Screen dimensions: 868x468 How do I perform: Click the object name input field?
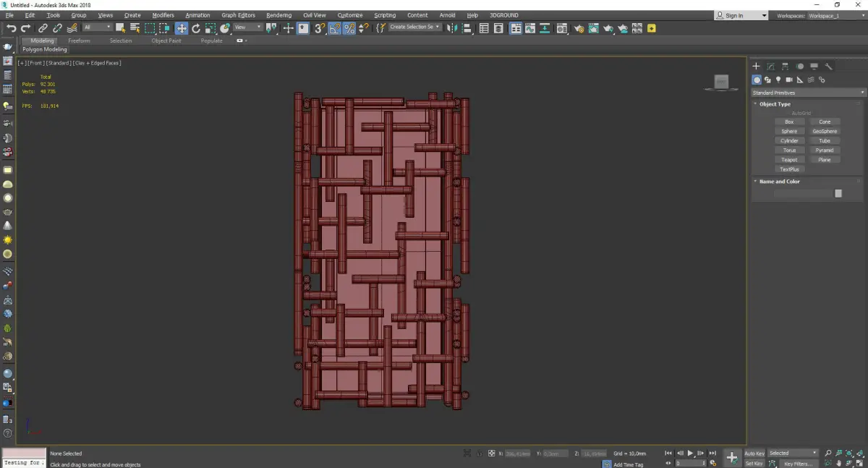pos(803,193)
